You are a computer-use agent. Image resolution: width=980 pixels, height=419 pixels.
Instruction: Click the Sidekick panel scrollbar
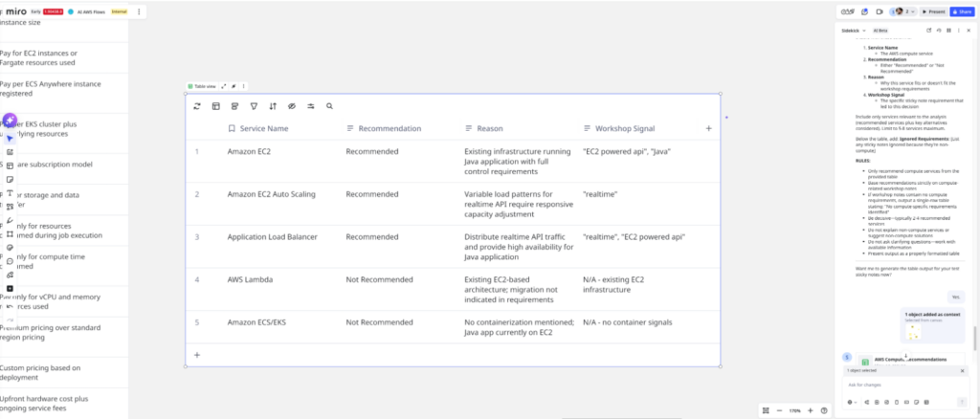[x=976, y=337]
